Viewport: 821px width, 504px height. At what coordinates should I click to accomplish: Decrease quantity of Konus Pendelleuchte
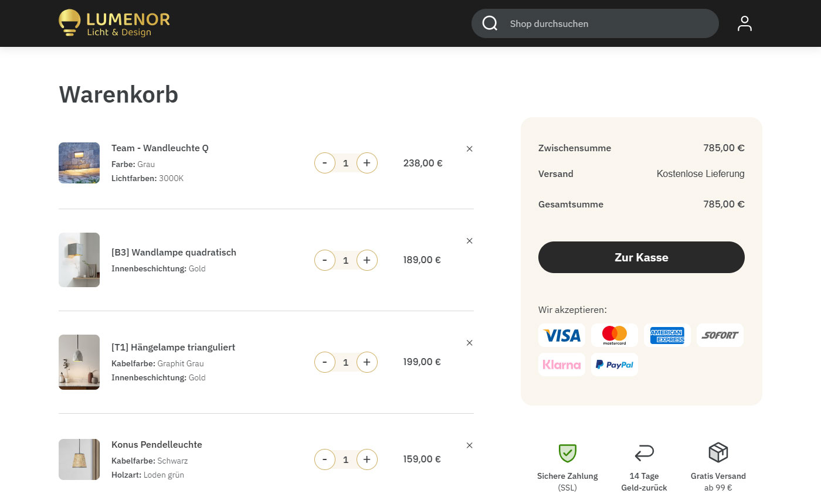click(x=325, y=459)
